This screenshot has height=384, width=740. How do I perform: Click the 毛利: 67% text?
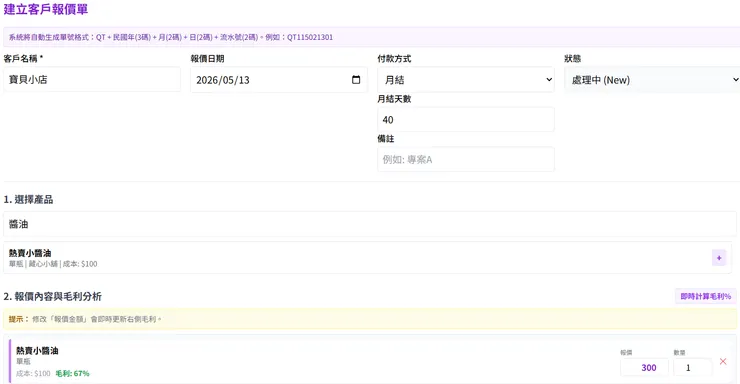point(72,374)
